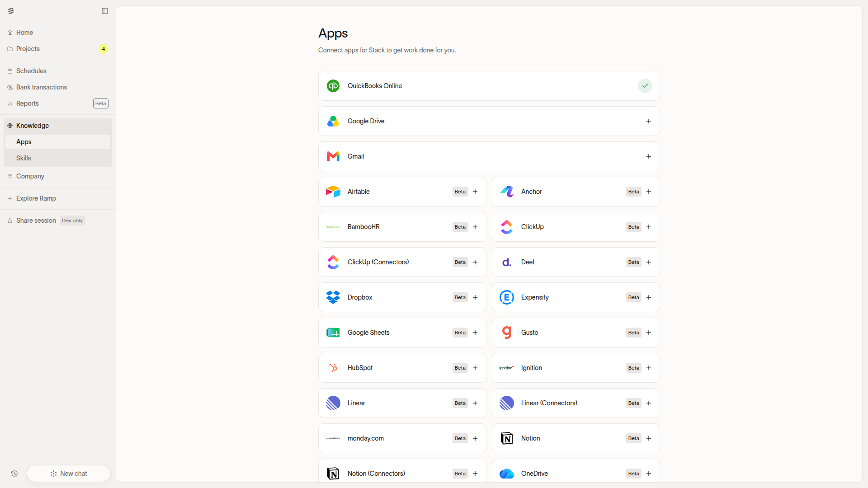
Task: Open Bank transactions in sidebar
Action: coord(58,87)
